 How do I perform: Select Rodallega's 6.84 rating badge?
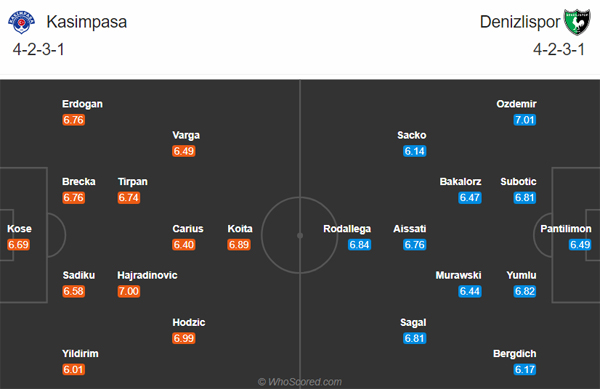pyautogui.click(x=359, y=244)
